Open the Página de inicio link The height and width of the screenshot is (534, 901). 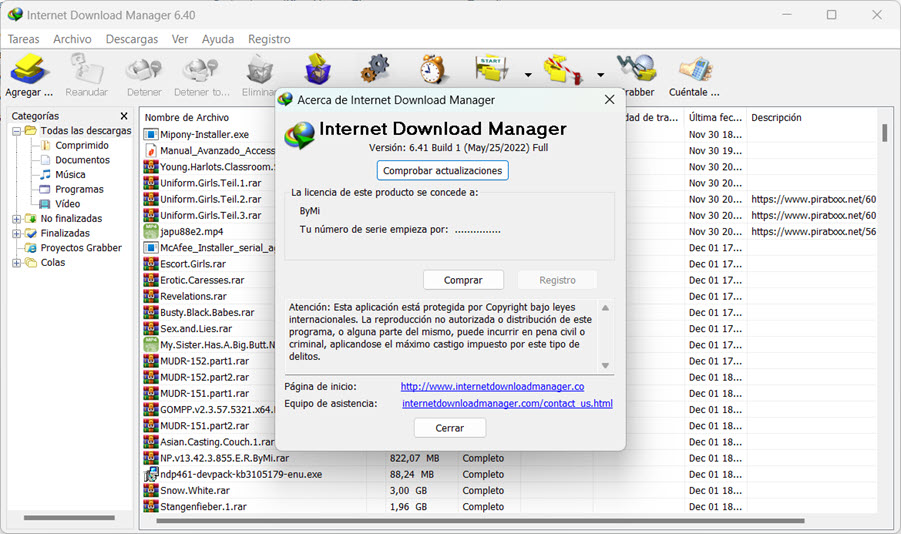pyautogui.click(x=492, y=387)
